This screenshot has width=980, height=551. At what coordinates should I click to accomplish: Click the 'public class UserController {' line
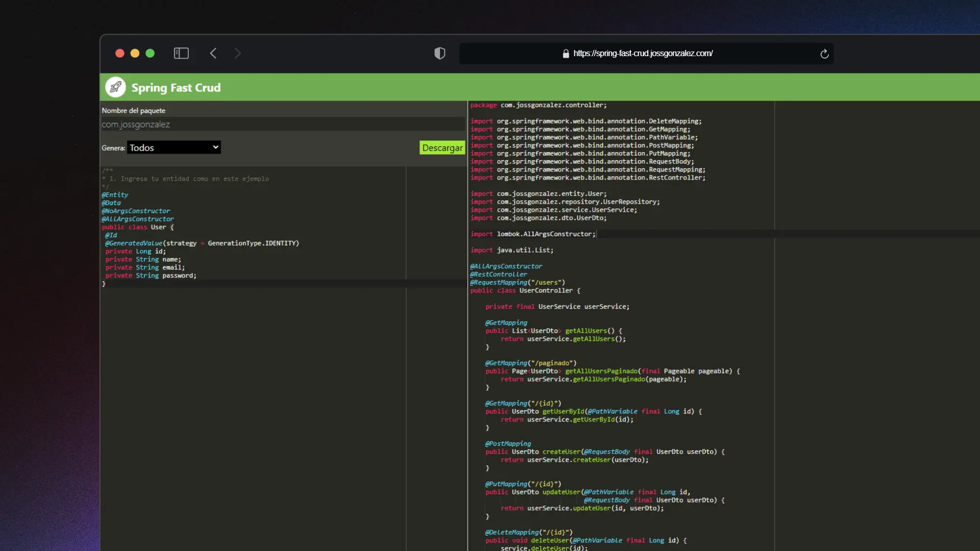(525, 291)
